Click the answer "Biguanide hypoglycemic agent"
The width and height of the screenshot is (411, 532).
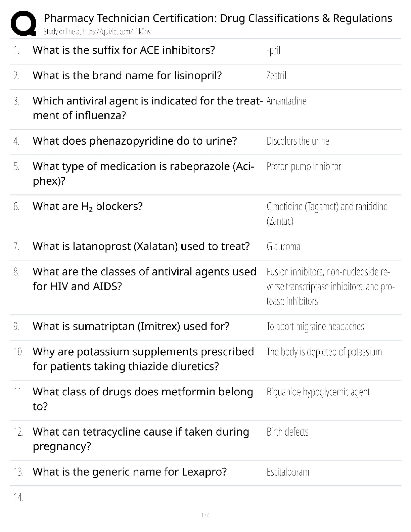pyautogui.click(x=318, y=392)
